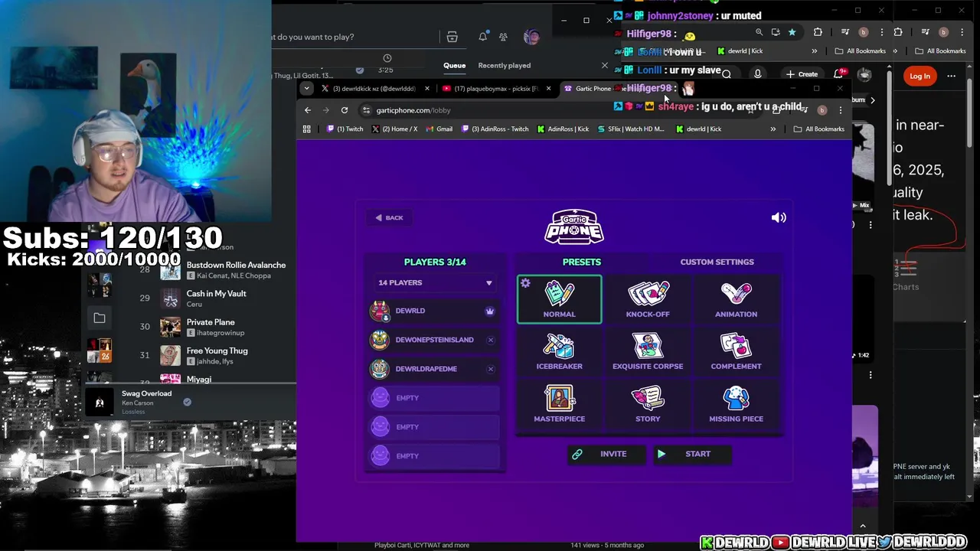Open the browser apps grid in bookmarks bar
980x551 pixels.
coord(307,129)
